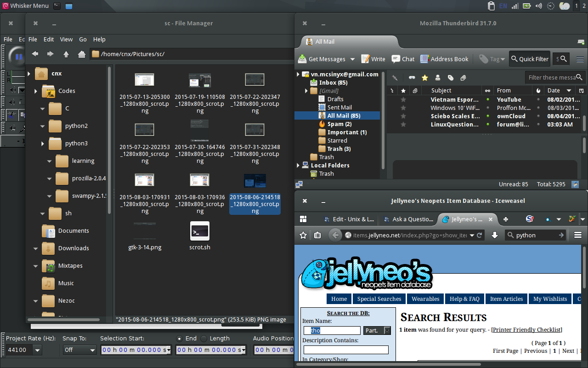Click Get Messages in Thunderbird
Image resolution: width=588 pixels, height=368 pixels.
coord(322,59)
